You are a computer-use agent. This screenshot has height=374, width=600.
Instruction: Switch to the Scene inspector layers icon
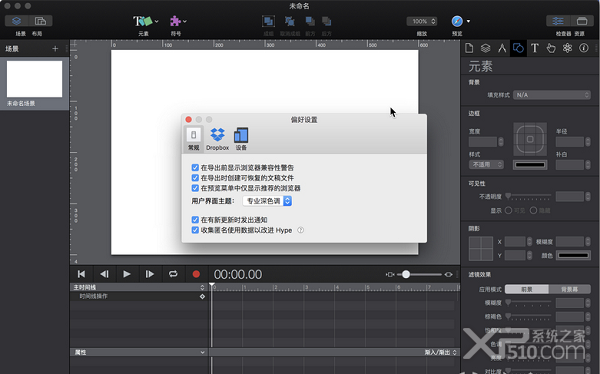pyautogui.click(x=486, y=48)
